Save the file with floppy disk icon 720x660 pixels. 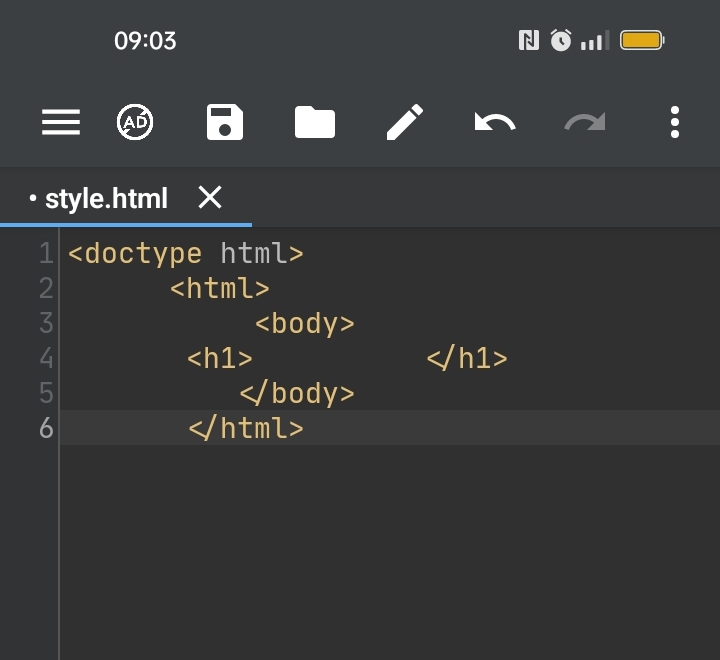(225, 123)
